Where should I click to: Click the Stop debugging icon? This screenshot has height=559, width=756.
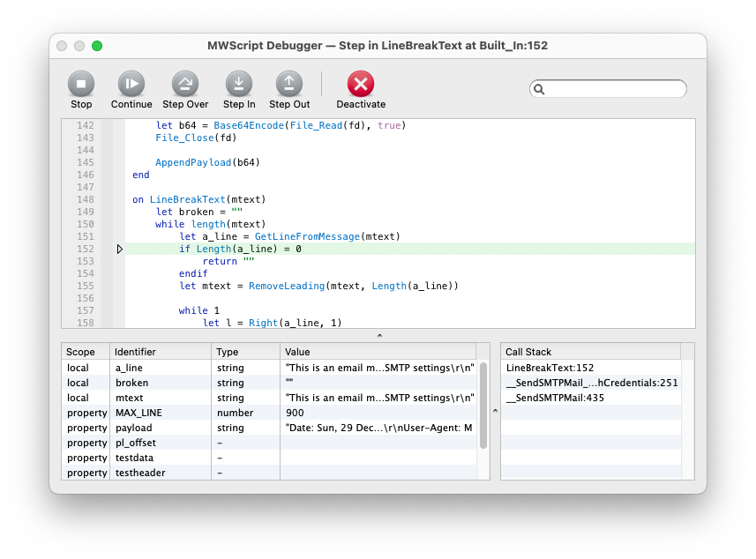(81, 85)
